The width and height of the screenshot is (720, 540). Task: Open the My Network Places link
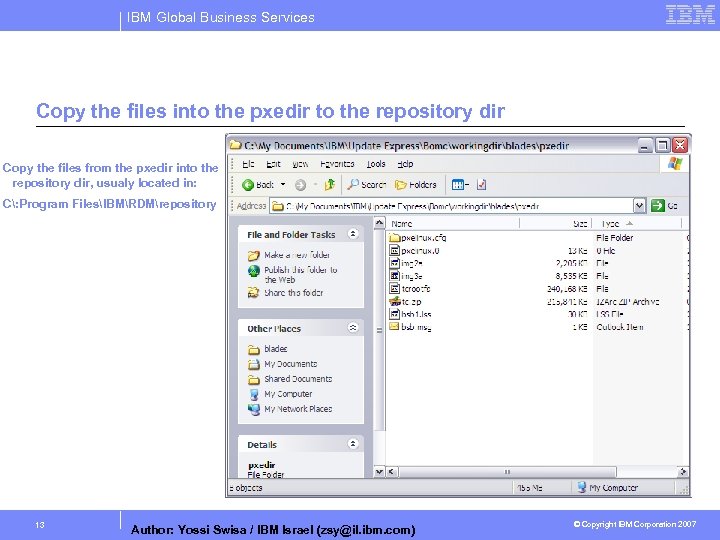298,409
